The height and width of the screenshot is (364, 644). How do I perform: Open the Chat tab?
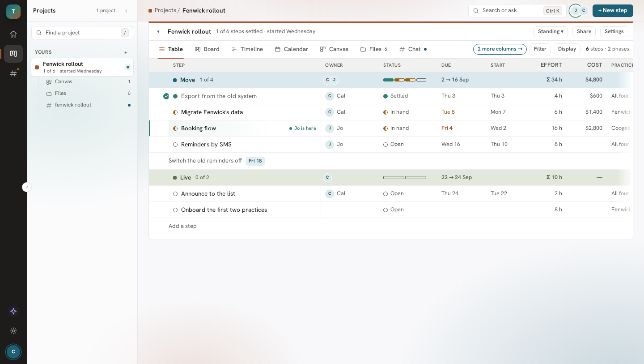tap(413, 49)
